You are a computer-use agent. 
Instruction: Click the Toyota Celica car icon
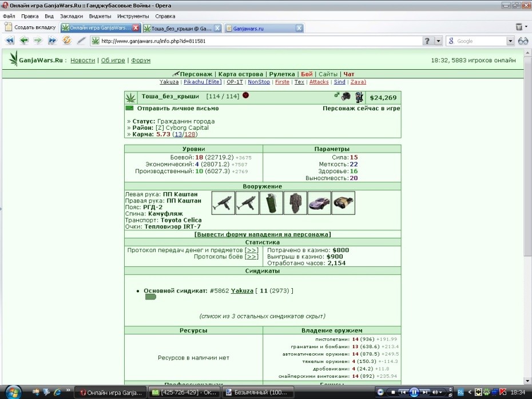[x=319, y=203]
